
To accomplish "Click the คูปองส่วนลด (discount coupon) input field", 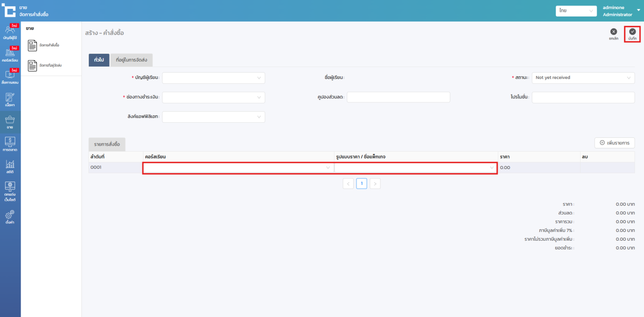I will click(398, 97).
